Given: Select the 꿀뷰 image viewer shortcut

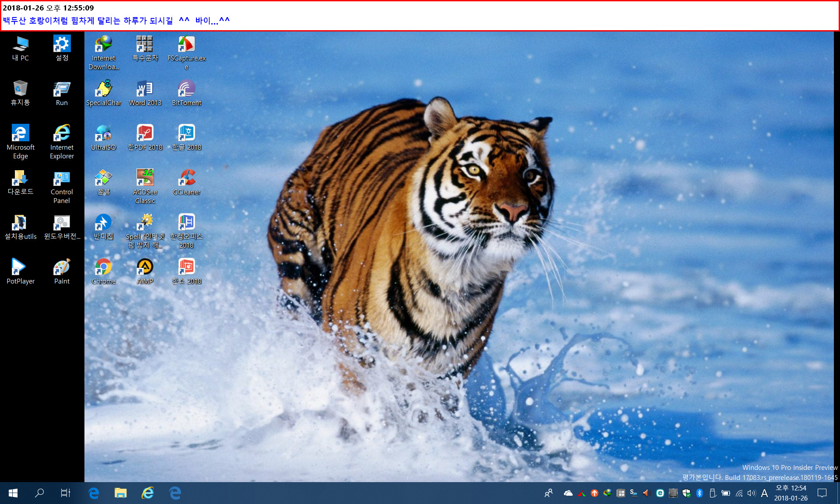Looking at the screenshot, I should 104,182.
